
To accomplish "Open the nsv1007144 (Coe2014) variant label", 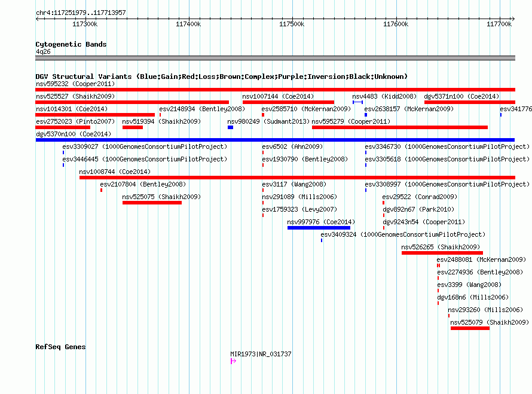I will point(278,96).
